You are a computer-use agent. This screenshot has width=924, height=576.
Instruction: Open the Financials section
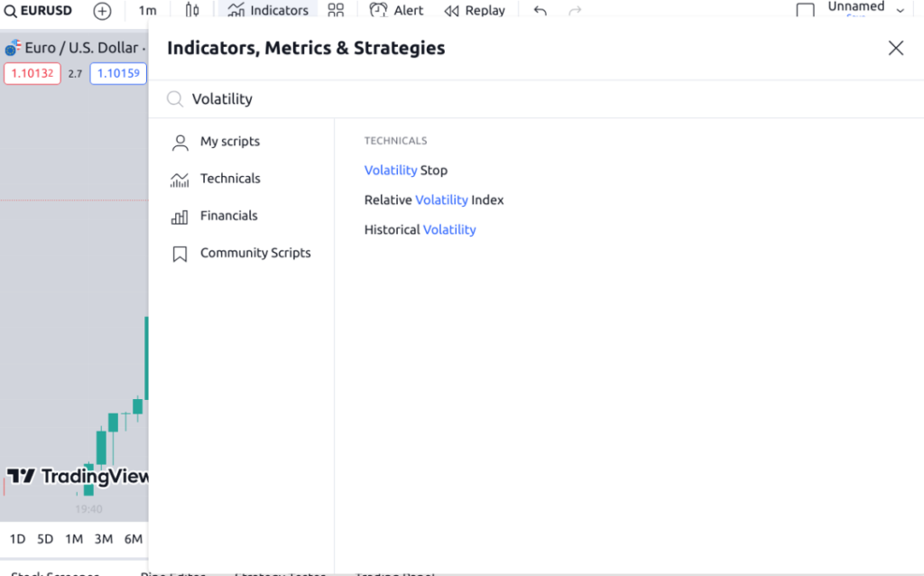point(225,216)
